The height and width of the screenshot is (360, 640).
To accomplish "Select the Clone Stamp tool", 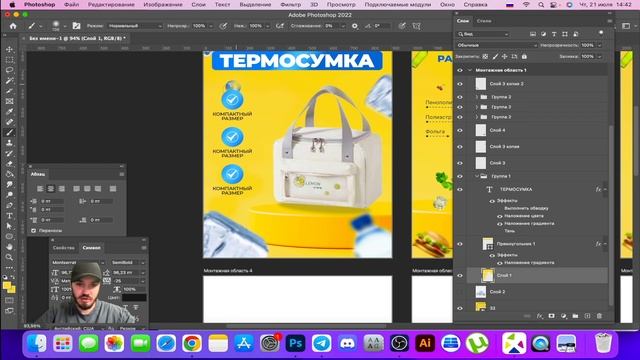I will (x=9, y=143).
